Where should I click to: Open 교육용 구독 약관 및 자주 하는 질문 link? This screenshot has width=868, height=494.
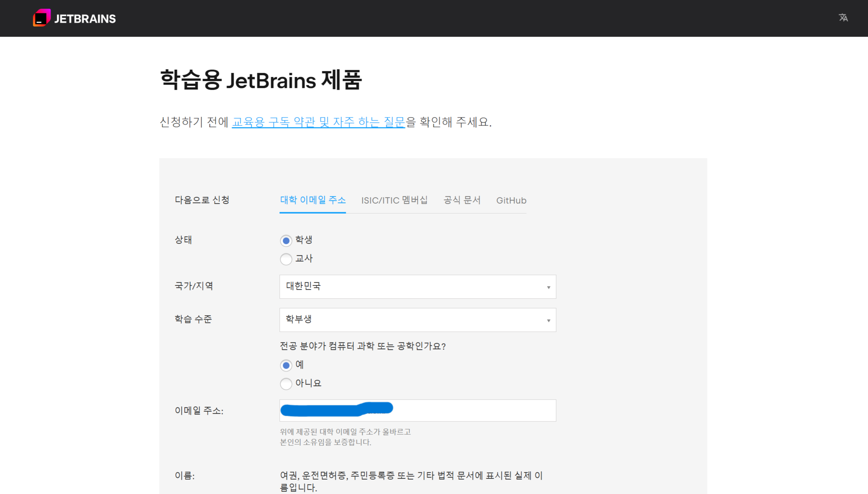point(318,122)
